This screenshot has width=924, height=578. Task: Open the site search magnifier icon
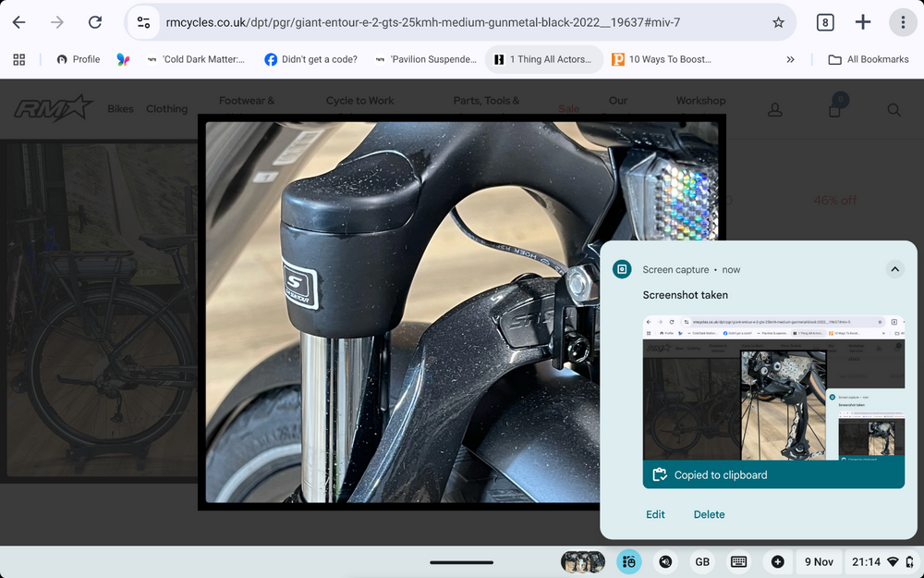click(894, 110)
